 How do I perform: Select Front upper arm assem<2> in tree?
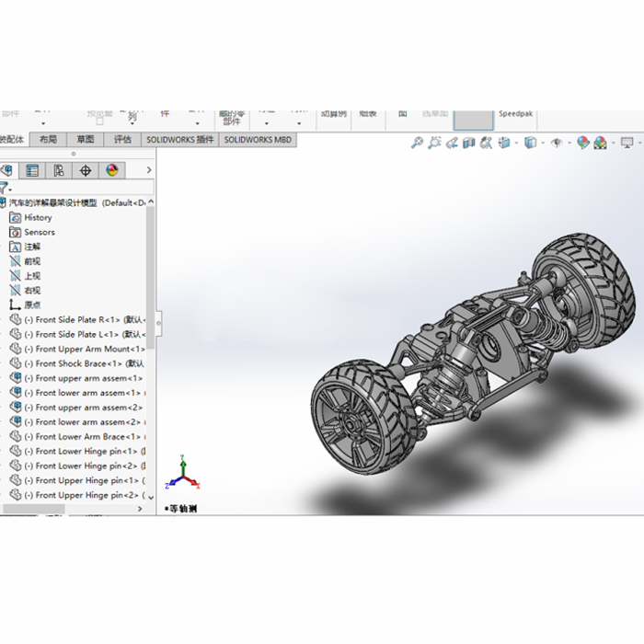(82, 408)
